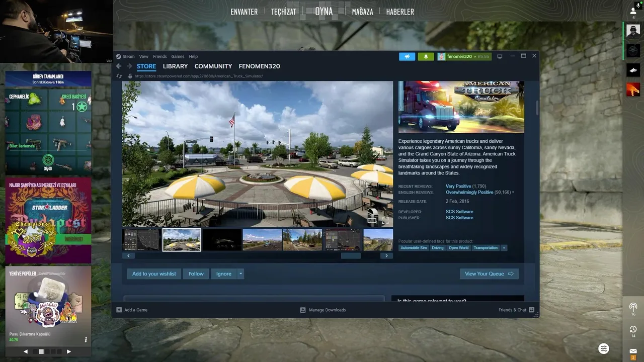Open CS recent history clock icon
This screenshot has width=644, height=362.
633,329
